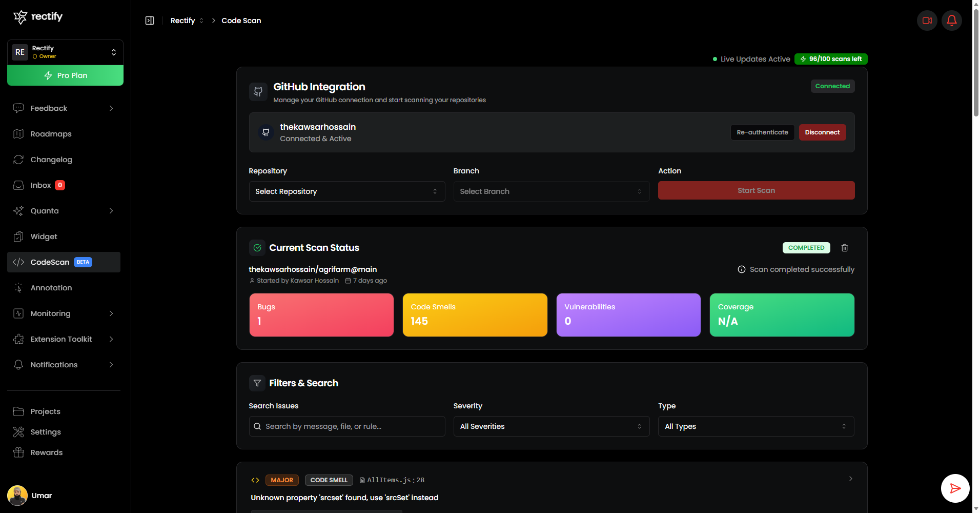
Task: Click the Roadmaps map icon
Action: [x=18, y=134]
